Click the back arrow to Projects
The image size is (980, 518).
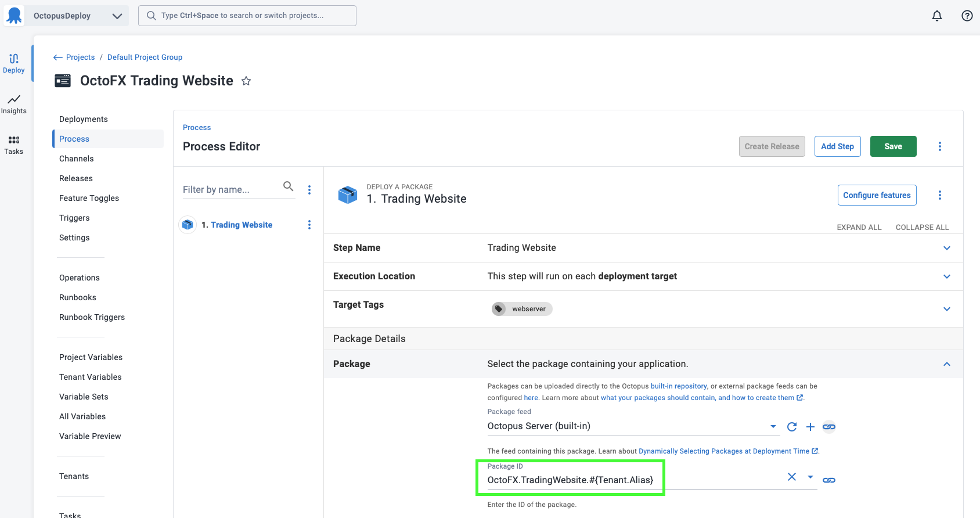(x=57, y=57)
